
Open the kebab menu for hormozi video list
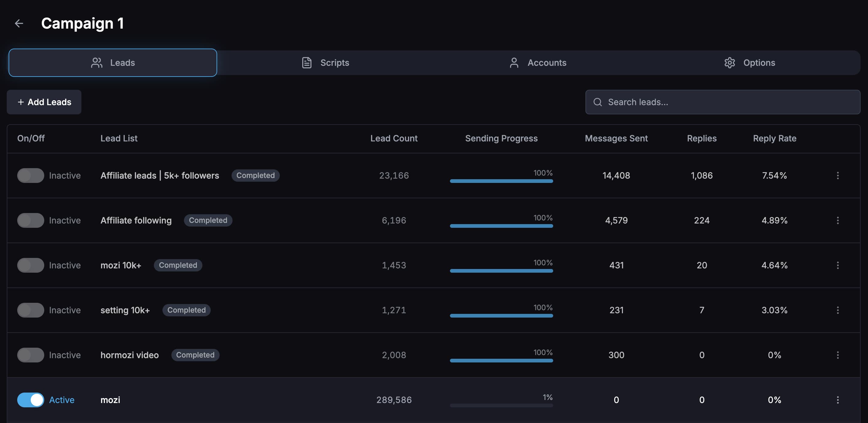coord(838,355)
